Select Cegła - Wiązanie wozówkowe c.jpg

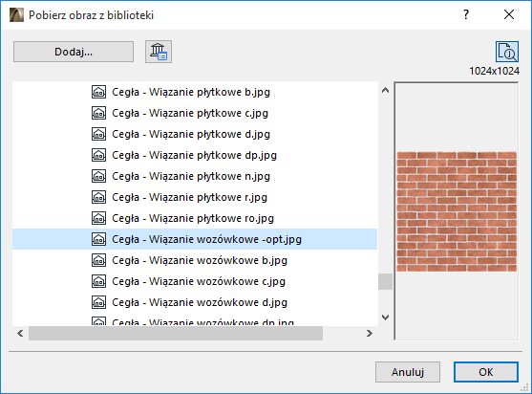[x=199, y=281]
